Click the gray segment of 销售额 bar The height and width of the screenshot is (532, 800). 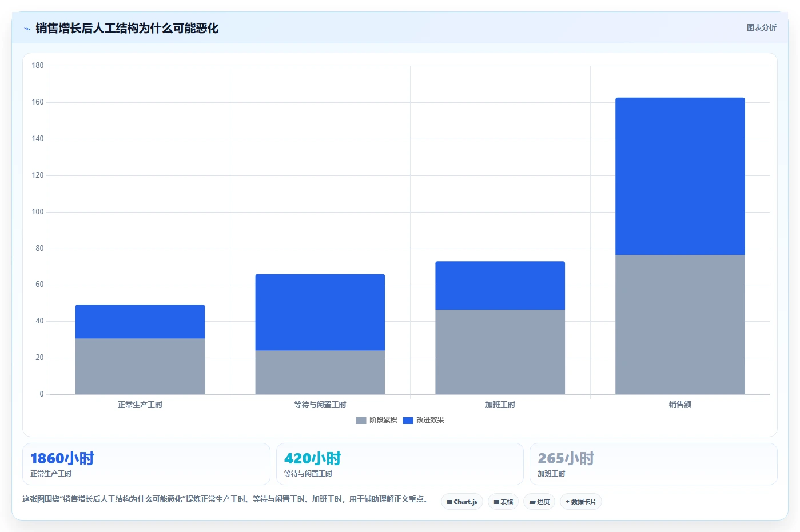point(680,325)
